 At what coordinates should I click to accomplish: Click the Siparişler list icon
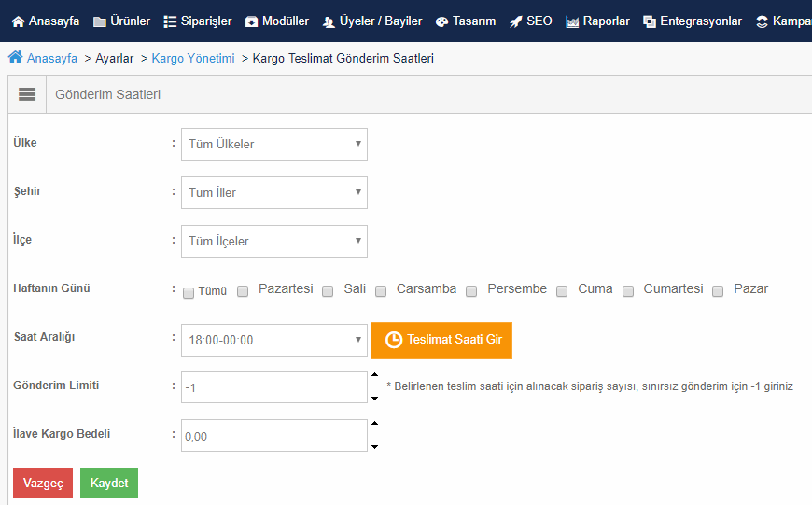(x=170, y=21)
